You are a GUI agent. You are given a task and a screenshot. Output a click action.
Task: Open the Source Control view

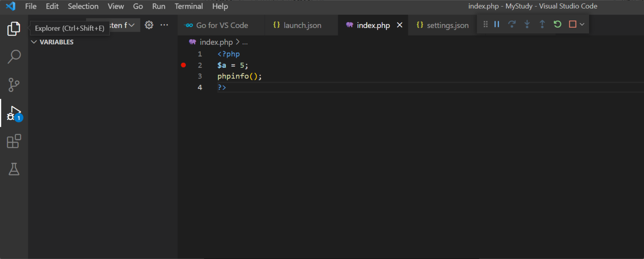[14, 85]
